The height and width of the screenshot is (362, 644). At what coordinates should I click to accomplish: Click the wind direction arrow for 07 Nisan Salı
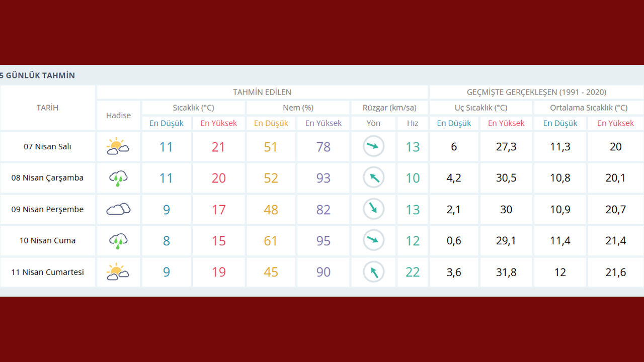tap(373, 146)
